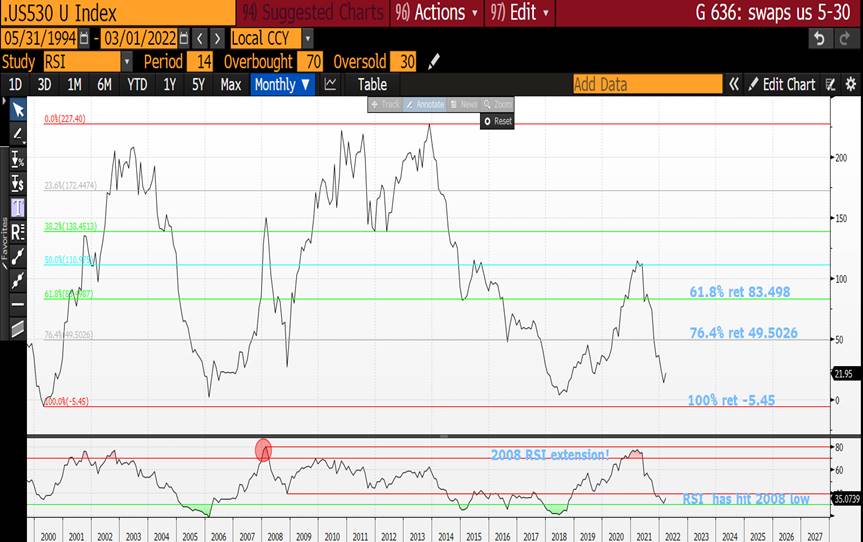Click the line chart type icon

pyautogui.click(x=331, y=85)
